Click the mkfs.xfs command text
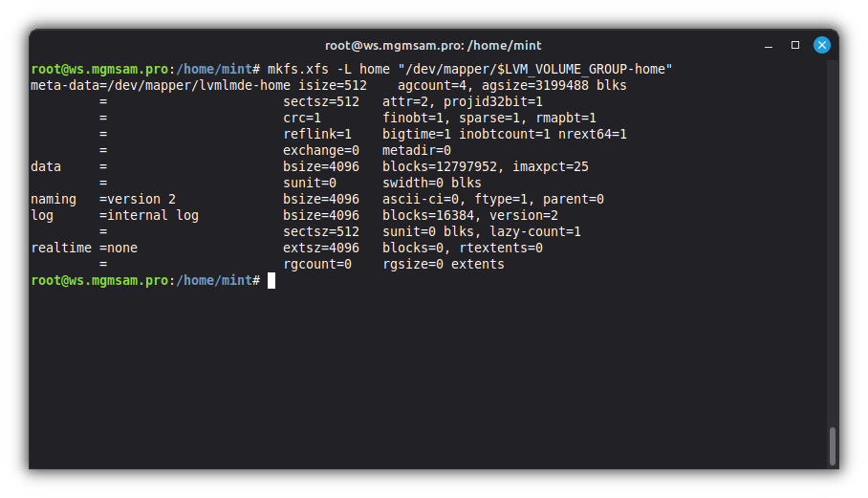Screen dimensions: 868x498 pyautogui.click(x=297, y=69)
